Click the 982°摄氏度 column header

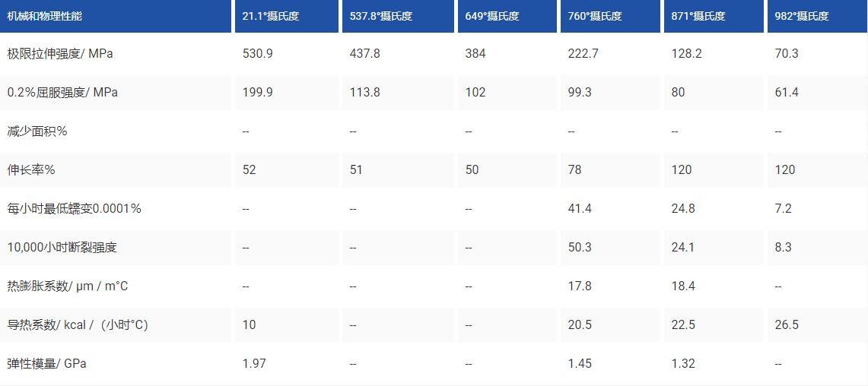[801, 16]
